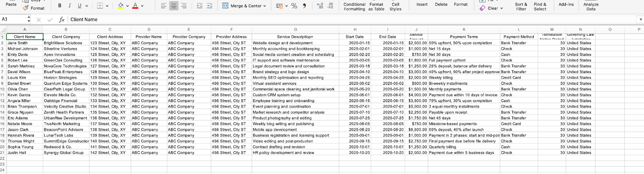Image resolution: width=644 pixels, height=174 pixels.
Task: Apply right text alignment
Action: pos(184,6)
